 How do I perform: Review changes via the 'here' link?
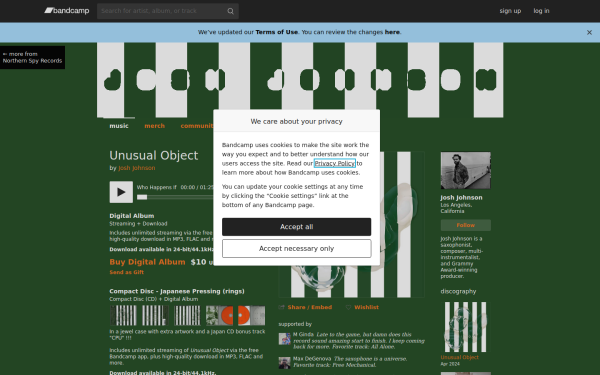tap(392, 32)
